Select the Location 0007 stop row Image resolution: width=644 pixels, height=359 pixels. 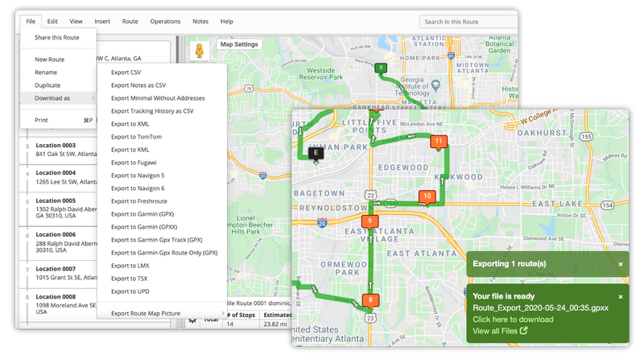point(58,273)
